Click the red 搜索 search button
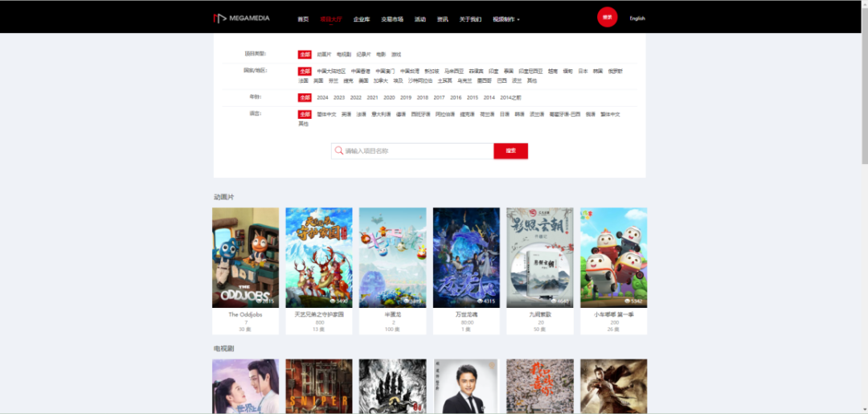The image size is (868, 414). (x=510, y=151)
